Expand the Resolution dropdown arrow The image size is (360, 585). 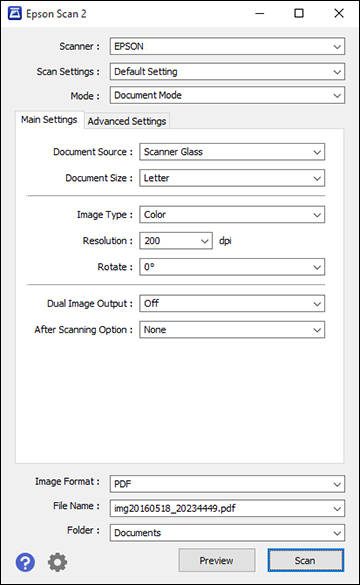click(204, 241)
